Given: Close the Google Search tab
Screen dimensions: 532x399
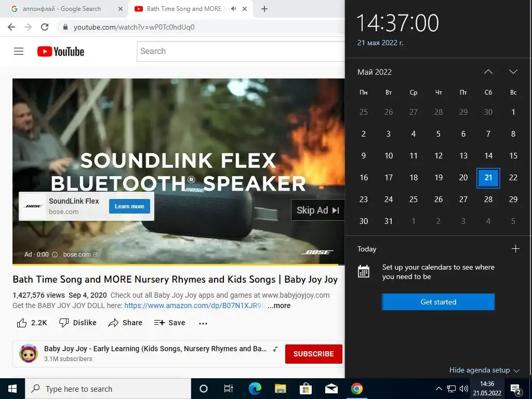Looking at the screenshot, I should click(121, 9).
